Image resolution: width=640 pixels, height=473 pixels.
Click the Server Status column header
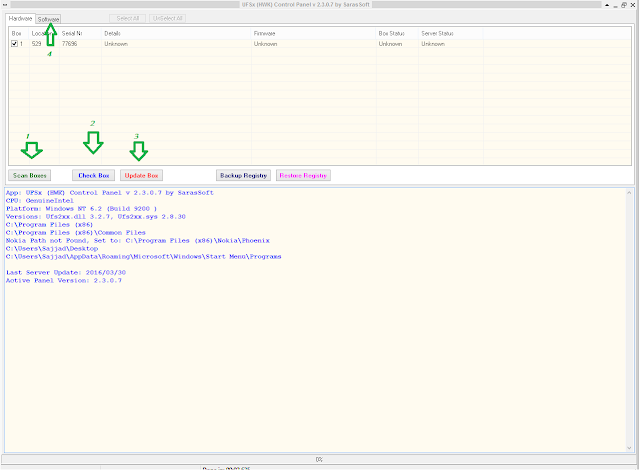point(451,33)
